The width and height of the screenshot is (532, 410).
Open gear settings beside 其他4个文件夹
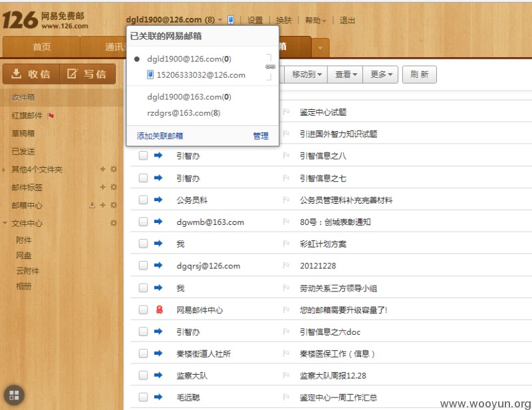coord(114,169)
